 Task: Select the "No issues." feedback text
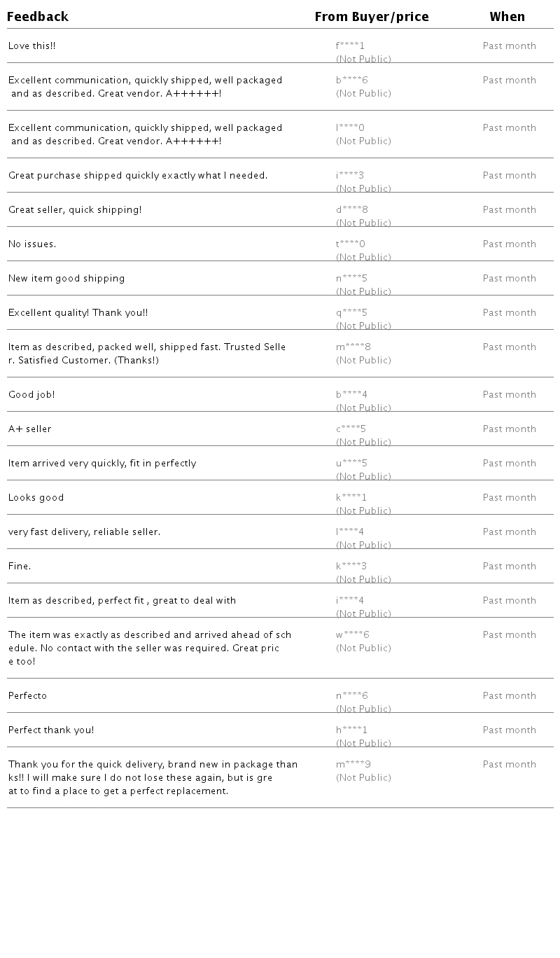32,244
